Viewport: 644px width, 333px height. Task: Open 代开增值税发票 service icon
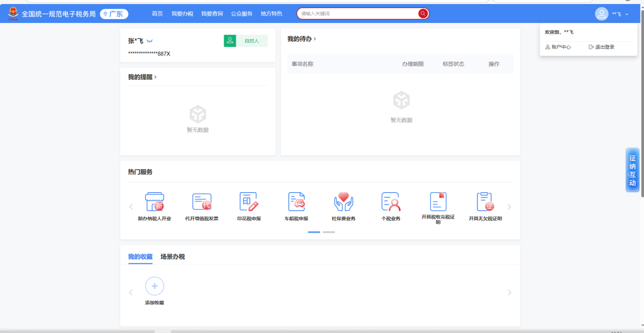[x=202, y=202]
